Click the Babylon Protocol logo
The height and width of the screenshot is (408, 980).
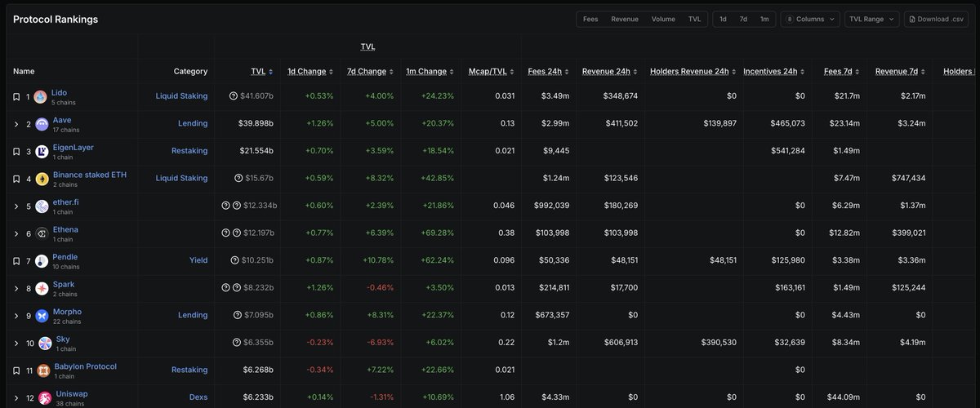[x=42, y=370]
